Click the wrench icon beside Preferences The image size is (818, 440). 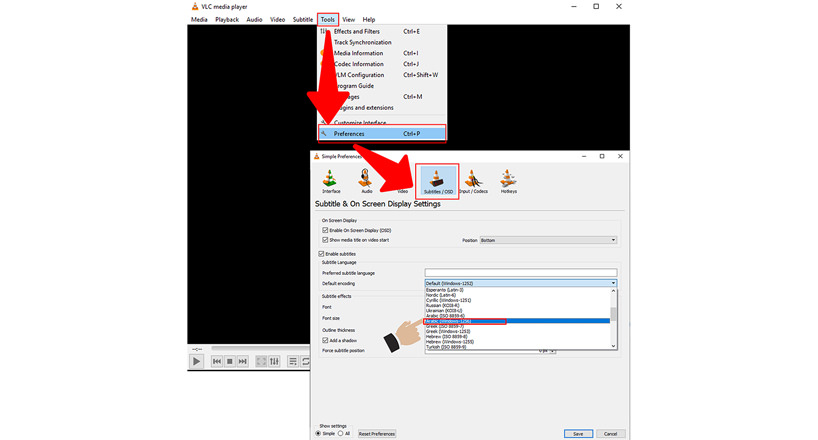[x=324, y=134]
